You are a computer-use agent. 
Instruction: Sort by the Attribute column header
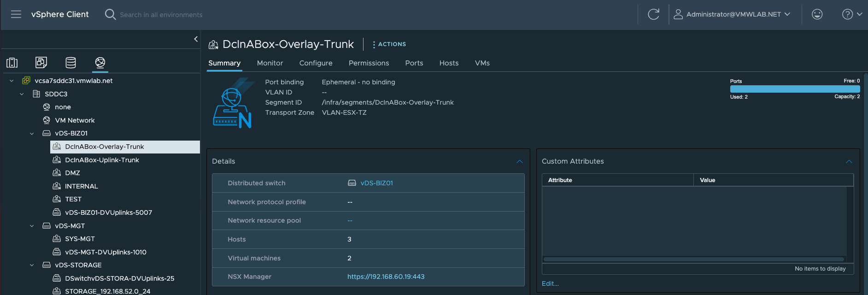(617, 180)
